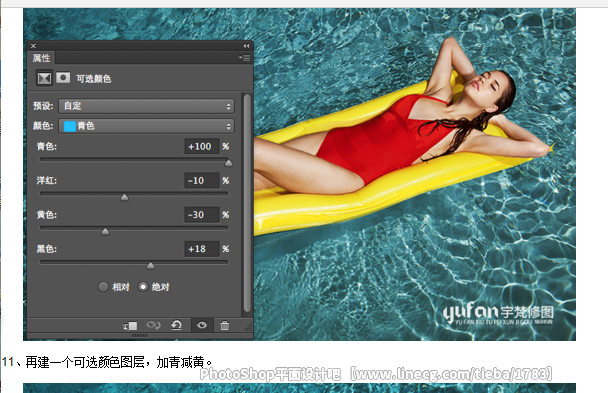Click the 洋红 value field -10
The height and width of the screenshot is (393, 608).
[202, 181]
